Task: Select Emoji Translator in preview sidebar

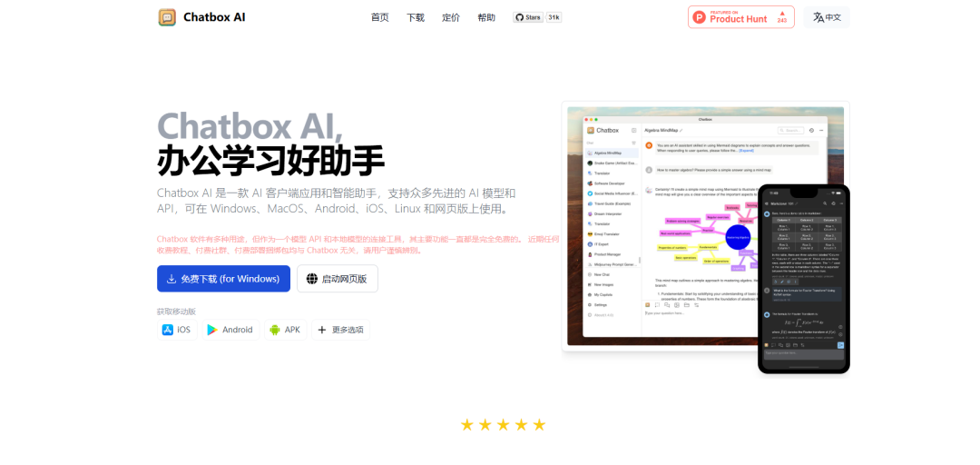Action: point(612,234)
